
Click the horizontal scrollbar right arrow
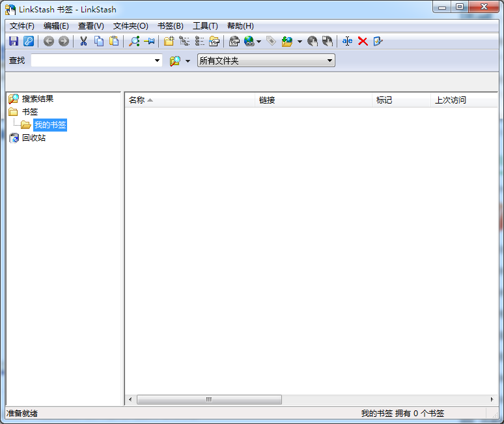click(492, 399)
